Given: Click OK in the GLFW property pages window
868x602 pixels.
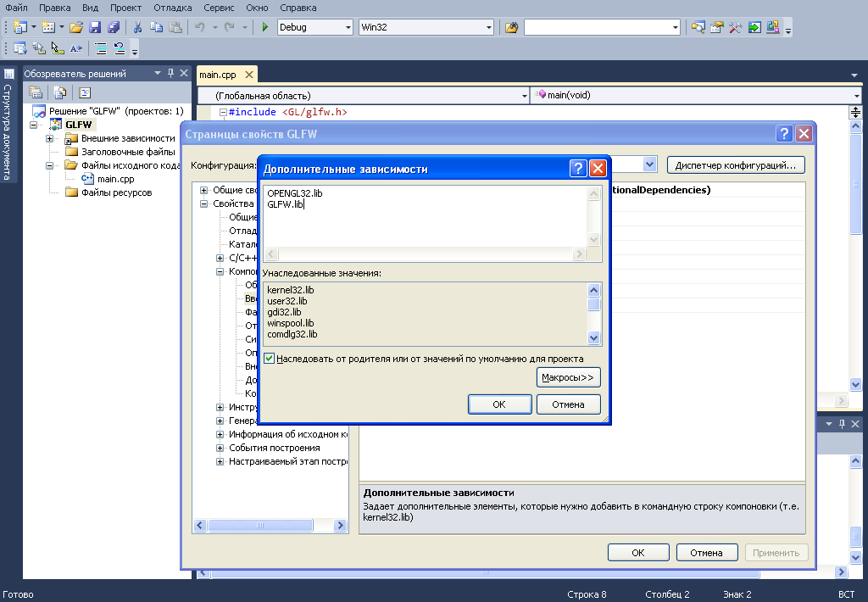Looking at the screenshot, I should click(x=638, y=553).
